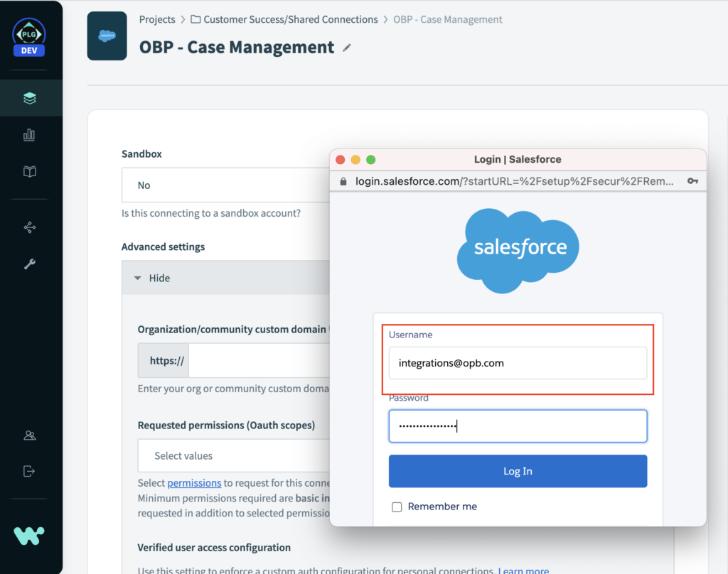The image size is (728, 574).
Task: Open the dashboard bar chart icon
Action: pos(28,135)
